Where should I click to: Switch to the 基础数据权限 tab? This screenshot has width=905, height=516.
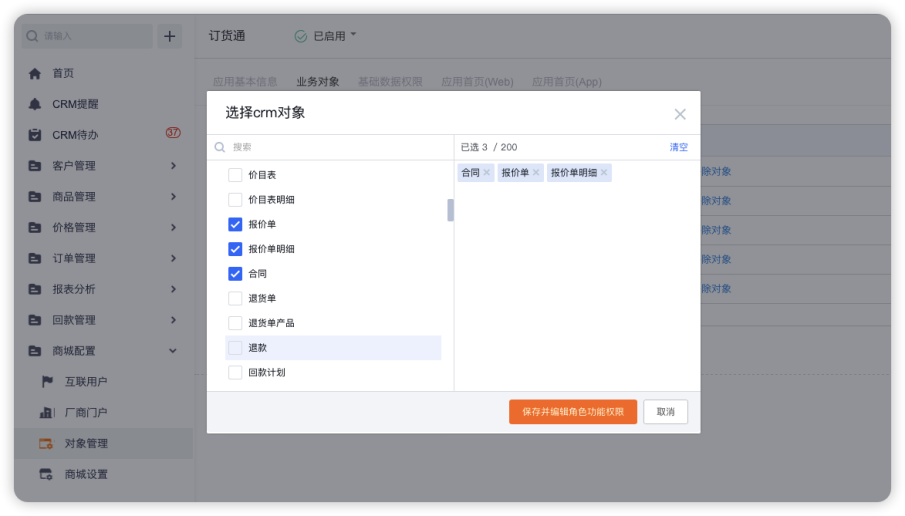click(x=390, y=82)
